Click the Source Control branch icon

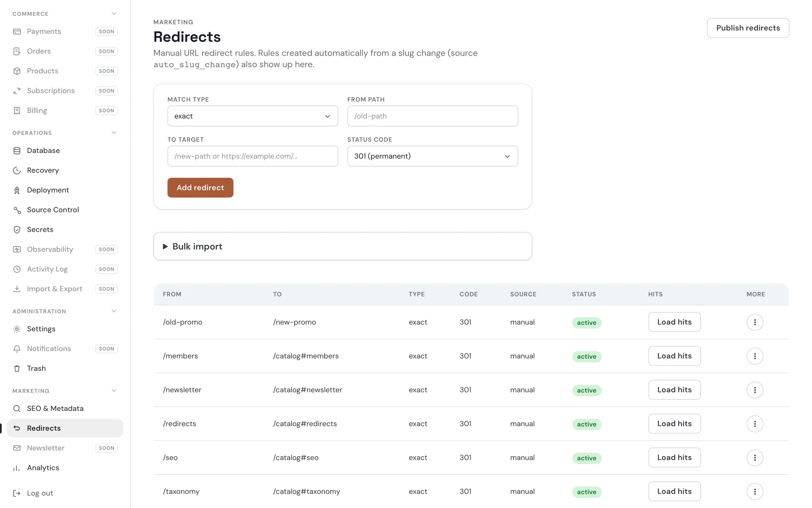[x=17, y=210]
